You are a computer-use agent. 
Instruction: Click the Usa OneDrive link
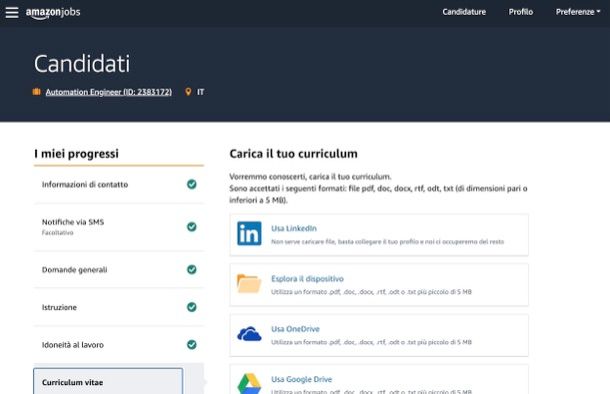tap(295, 329)
